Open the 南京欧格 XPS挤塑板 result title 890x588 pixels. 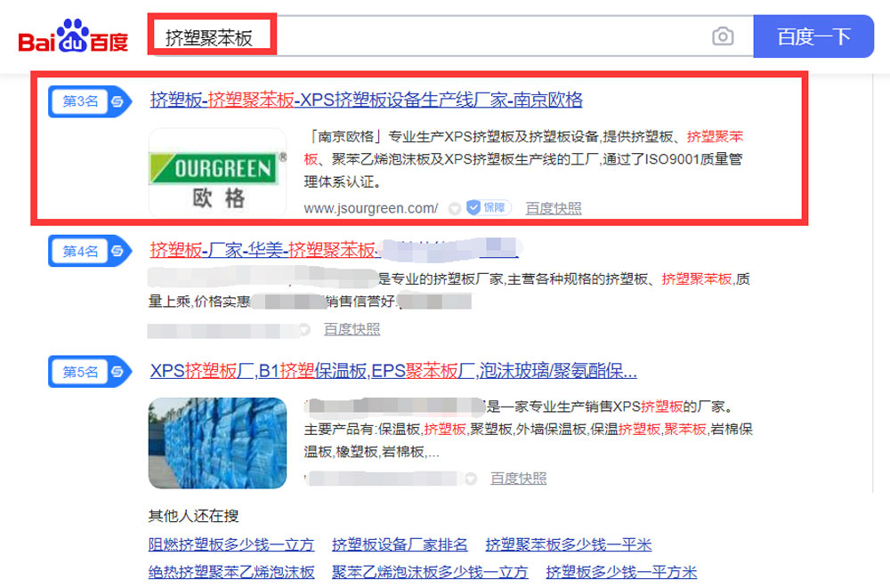pyautogui.click(x=366, y=100)
